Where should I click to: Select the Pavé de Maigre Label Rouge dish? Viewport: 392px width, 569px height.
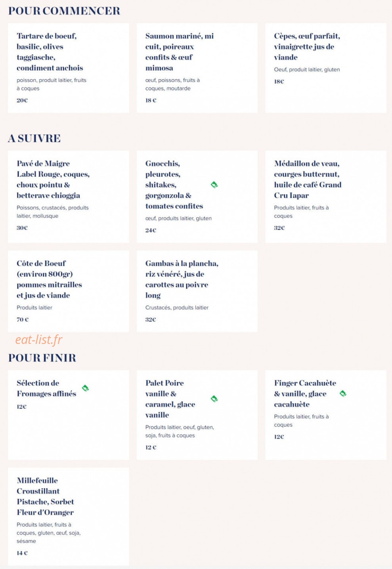(x=69, y=197)
